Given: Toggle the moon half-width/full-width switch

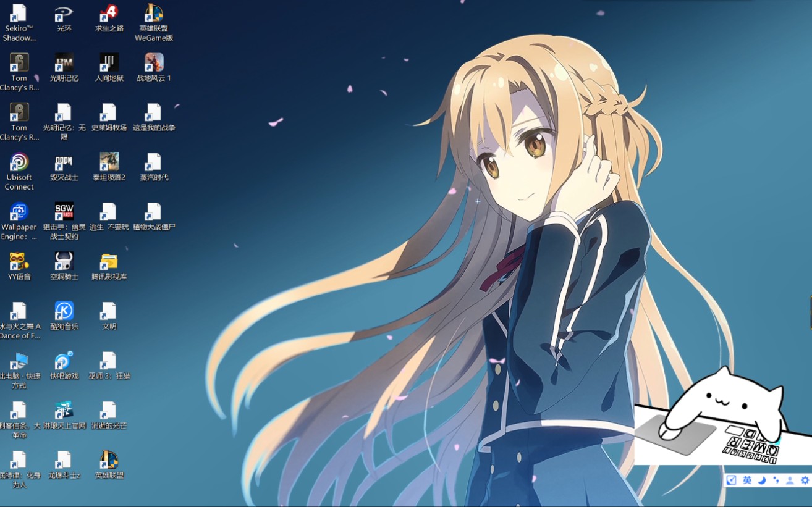Looking at the screenshot, I should pos(762,480).
